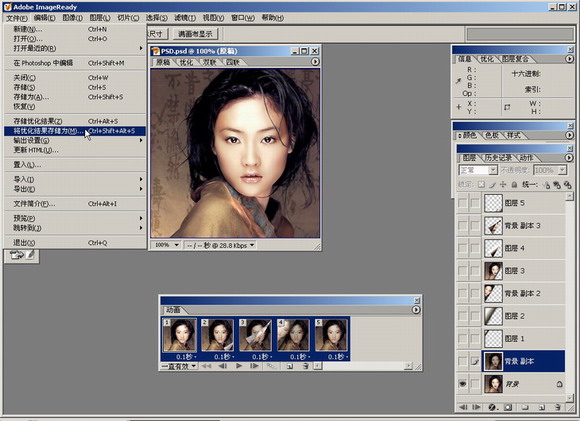
Task: Click lock all padlock icon in 图层 panel
Action: (x=514, y=184)
